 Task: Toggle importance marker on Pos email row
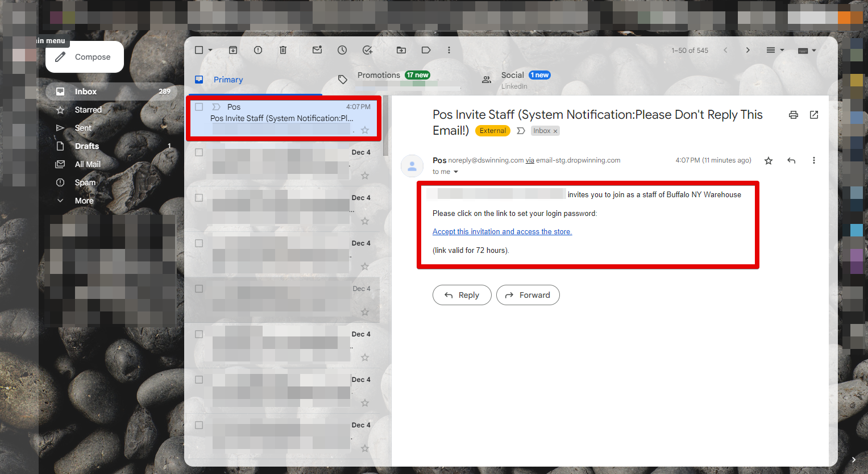coord(216,107)
